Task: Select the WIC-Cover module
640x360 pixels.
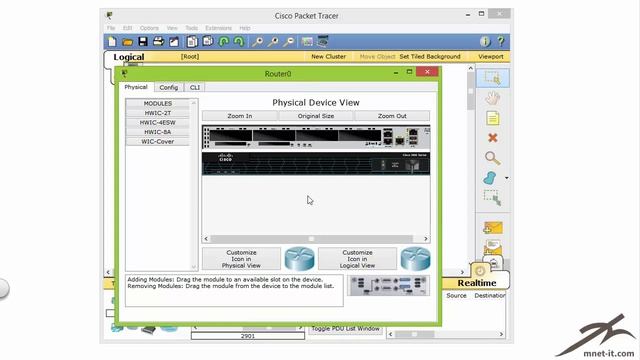Action: (158, 142)
